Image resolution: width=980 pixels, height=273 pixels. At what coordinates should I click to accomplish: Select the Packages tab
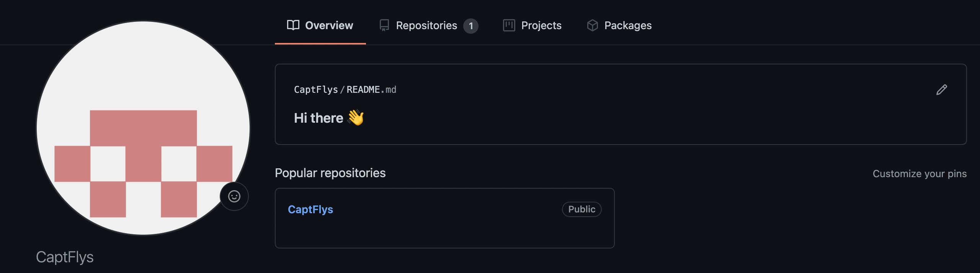628,25
